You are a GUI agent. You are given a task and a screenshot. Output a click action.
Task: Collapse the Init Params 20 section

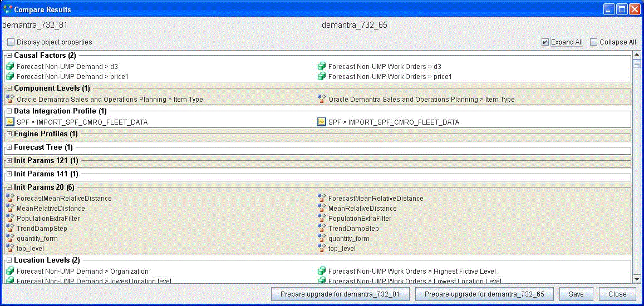tap(9, 187)
